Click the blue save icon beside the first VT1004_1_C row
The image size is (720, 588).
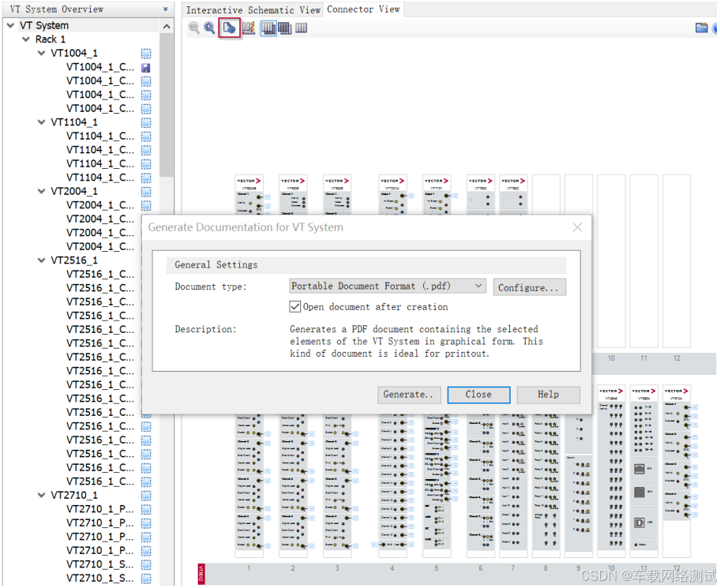tap(146, 68)
